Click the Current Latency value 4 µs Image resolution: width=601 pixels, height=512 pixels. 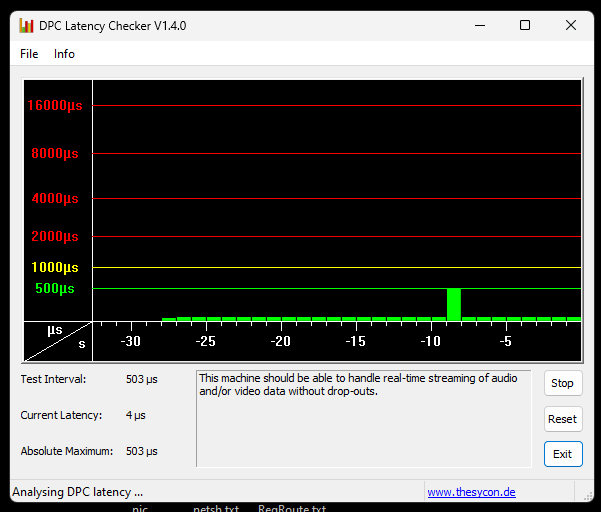pos(135,415)
